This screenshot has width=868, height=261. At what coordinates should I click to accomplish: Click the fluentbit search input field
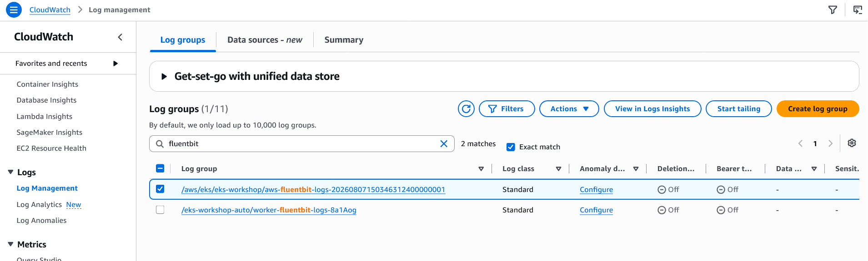click(302, 144)
